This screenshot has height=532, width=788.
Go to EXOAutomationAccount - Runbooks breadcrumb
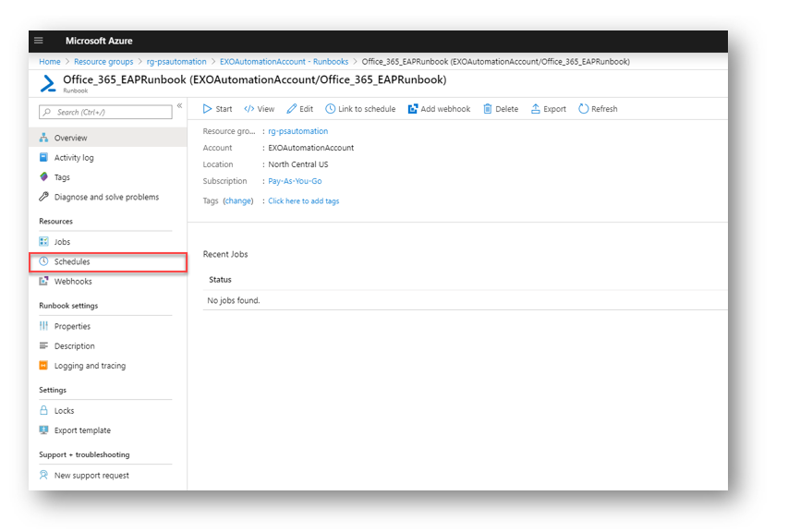point(284,62)
